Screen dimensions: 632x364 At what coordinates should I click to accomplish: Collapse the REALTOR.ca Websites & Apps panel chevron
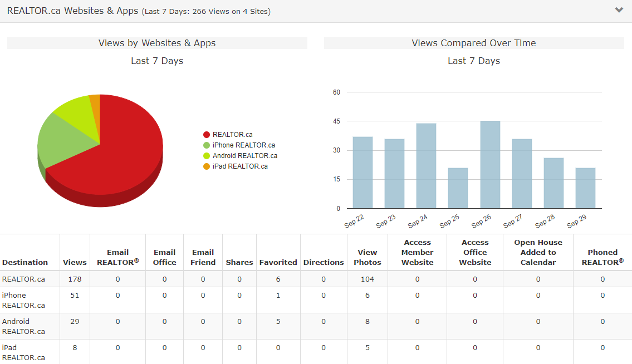(619, 10)
